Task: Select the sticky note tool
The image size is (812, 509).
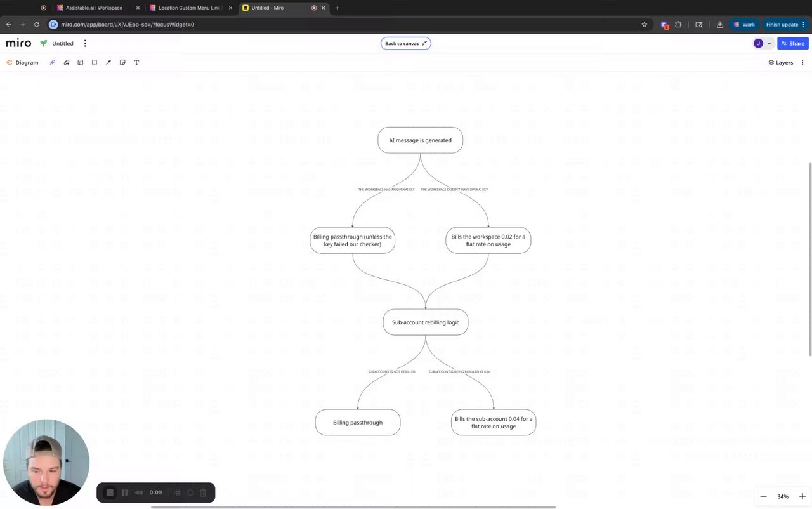Action: tap(122, 62)
